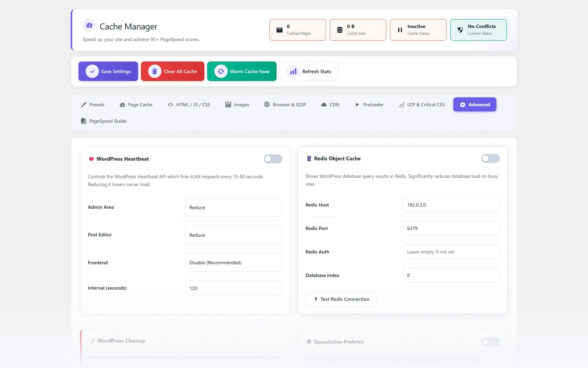Screen dimensions: 588x368
Task: Click the Redis Host input field
Action: (451, 205)
